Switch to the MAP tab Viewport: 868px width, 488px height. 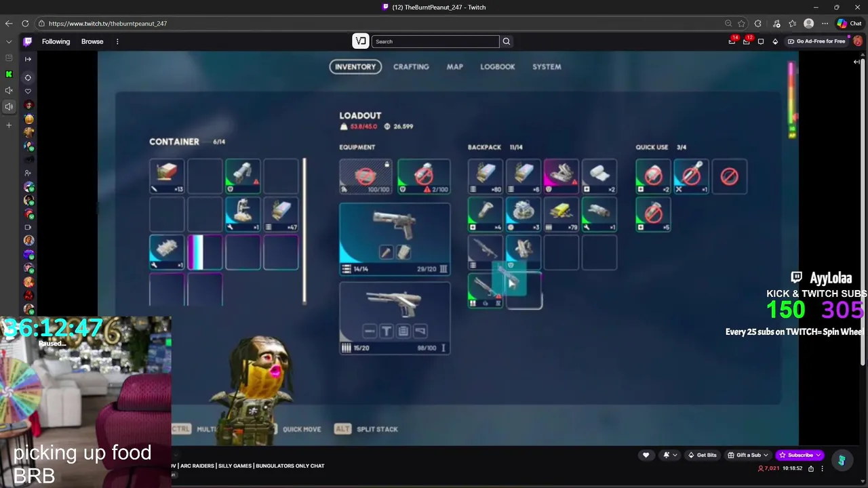tap(454, 66)
